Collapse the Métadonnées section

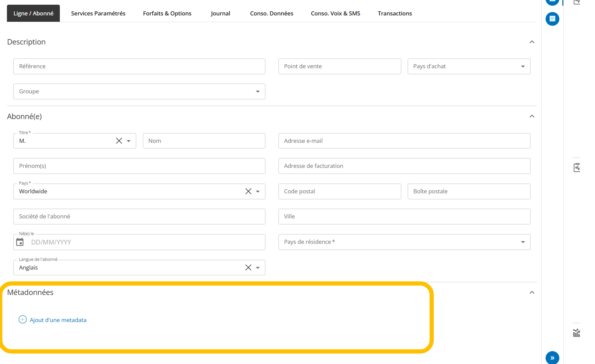[x=532, y=292]
